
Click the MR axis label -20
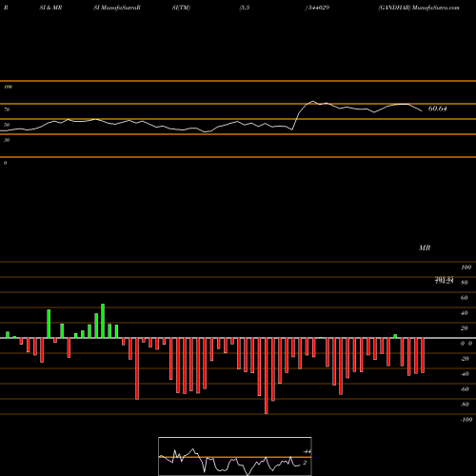click(465, 359)
